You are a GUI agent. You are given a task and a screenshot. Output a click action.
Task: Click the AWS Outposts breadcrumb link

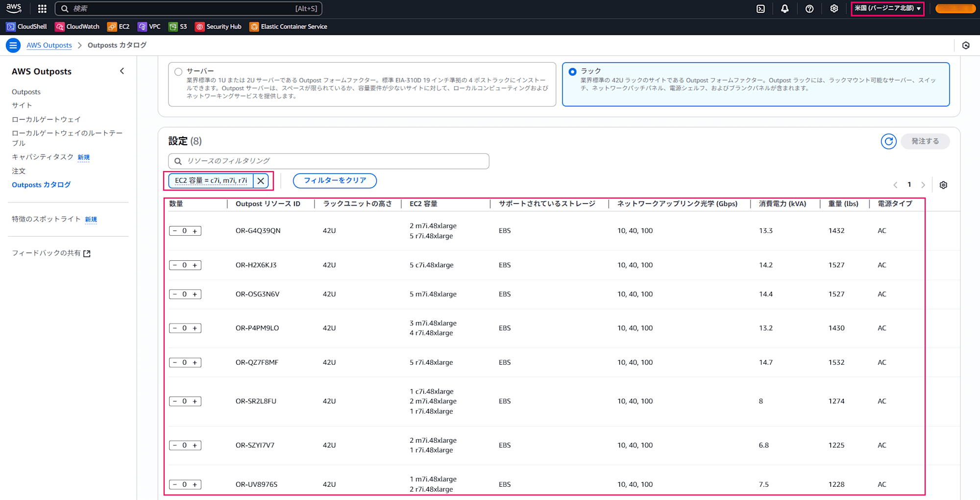tap(49, 45)
